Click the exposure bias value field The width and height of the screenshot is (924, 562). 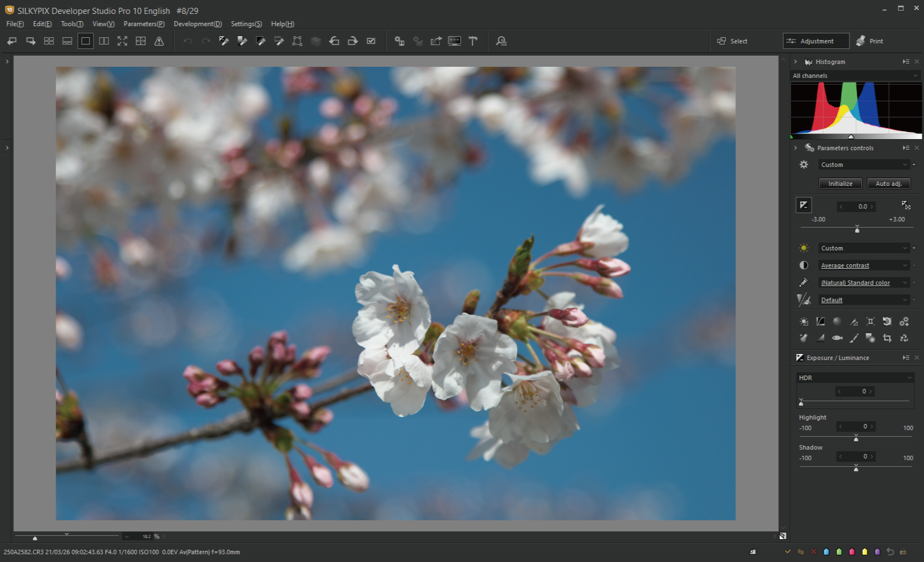coord(857,206)
